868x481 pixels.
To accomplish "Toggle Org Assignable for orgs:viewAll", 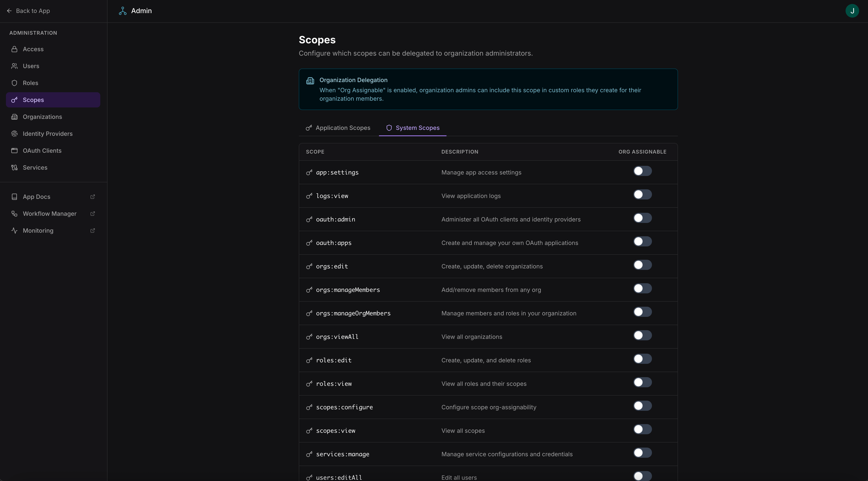I will [x=642, y=335].
